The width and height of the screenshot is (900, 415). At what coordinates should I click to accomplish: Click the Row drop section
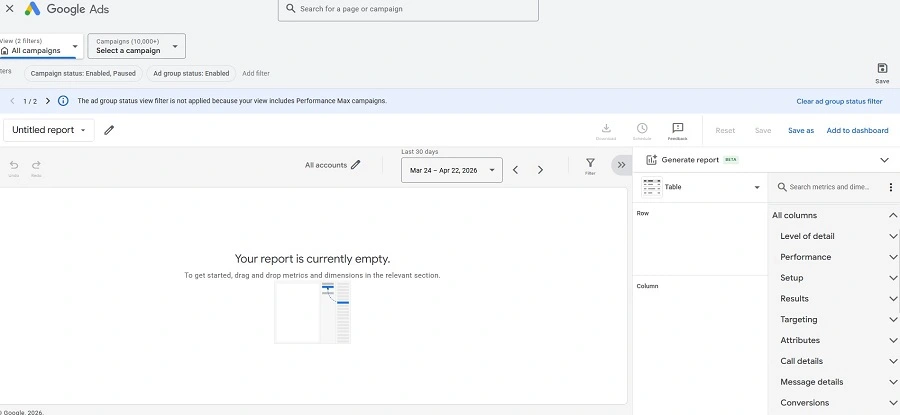tap(700, 239)
